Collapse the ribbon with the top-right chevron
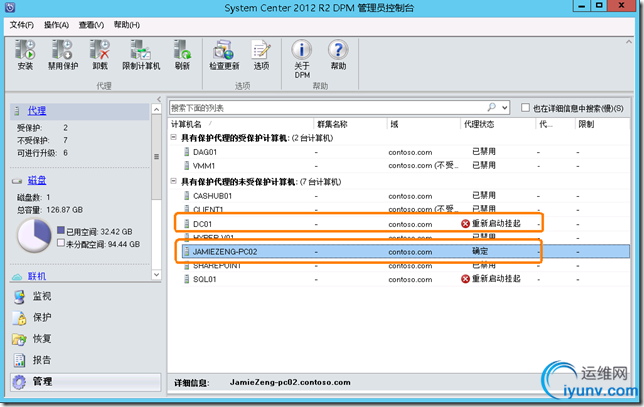The height and width of the screenshot is (407, 644). click(x=628, y=42)
